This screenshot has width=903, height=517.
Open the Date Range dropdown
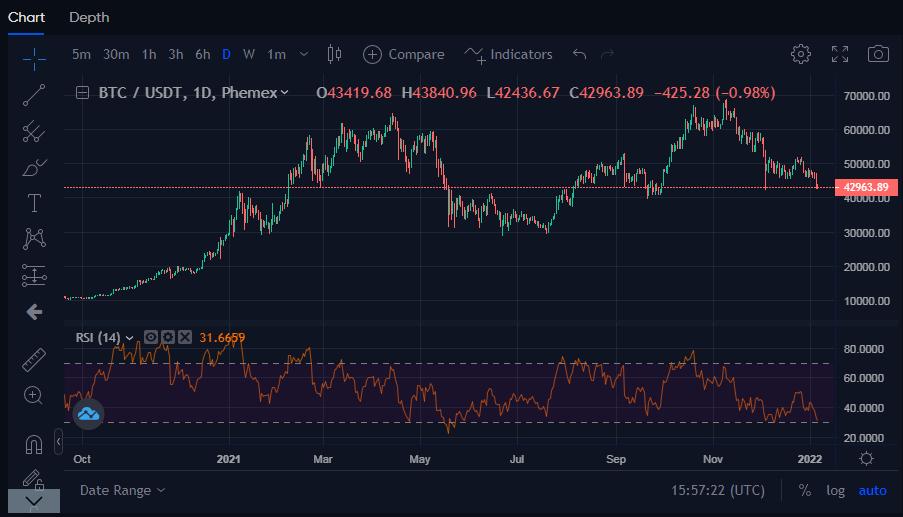point(122,491)
